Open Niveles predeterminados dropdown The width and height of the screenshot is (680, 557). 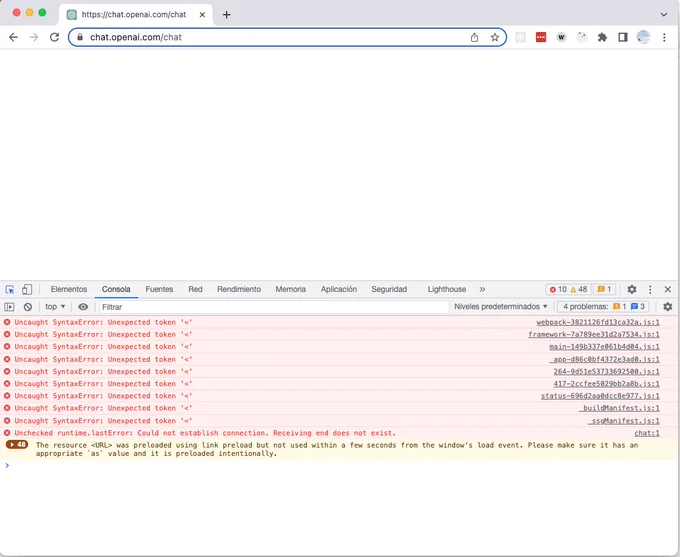coord(501,307)
